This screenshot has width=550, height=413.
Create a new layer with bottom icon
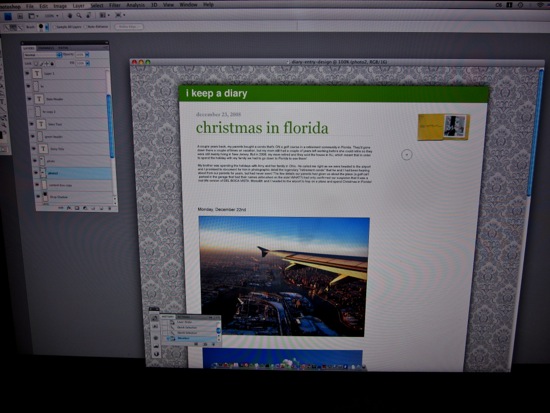point(101,208)
